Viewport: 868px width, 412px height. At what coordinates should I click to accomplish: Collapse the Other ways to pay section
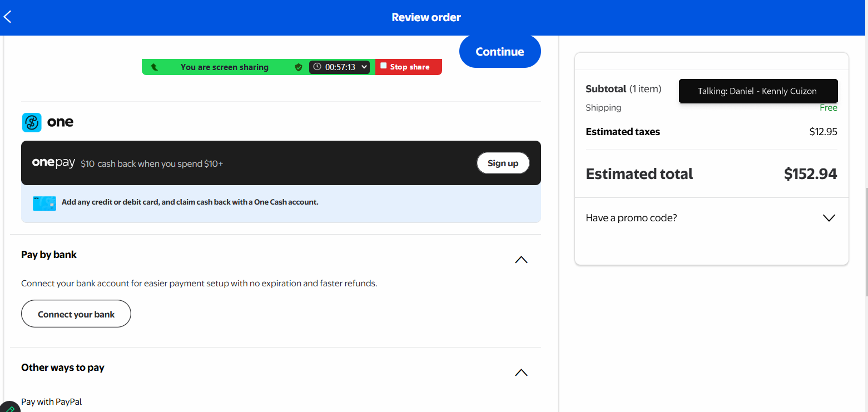[521, 373]
